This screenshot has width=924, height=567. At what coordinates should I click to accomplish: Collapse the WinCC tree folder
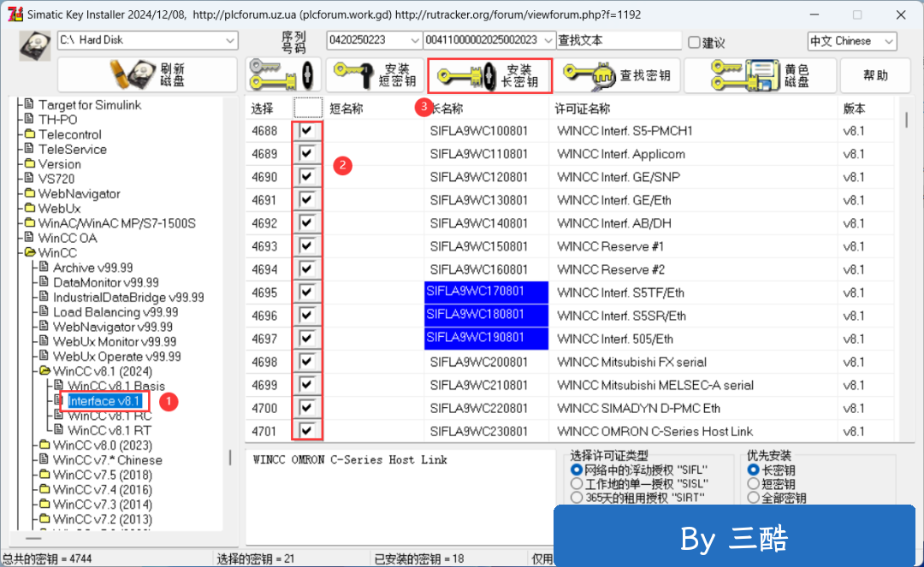[29, 252]
